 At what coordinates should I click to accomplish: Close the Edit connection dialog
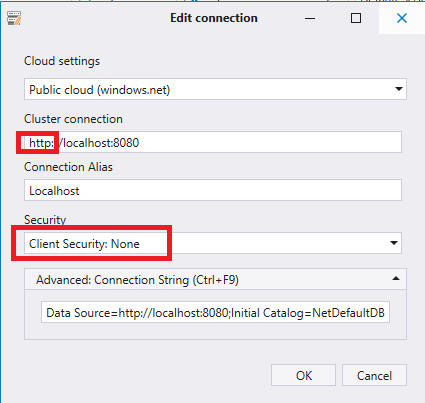coord(402,18)
